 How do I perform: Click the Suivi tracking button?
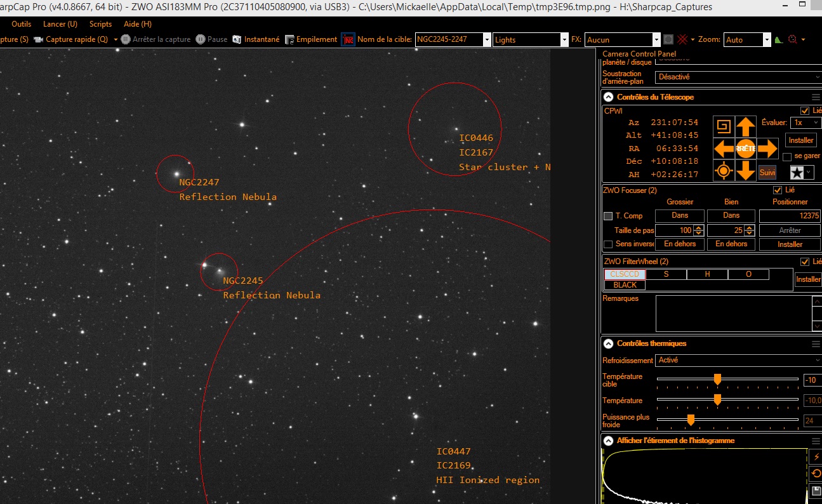pos(767,172)
